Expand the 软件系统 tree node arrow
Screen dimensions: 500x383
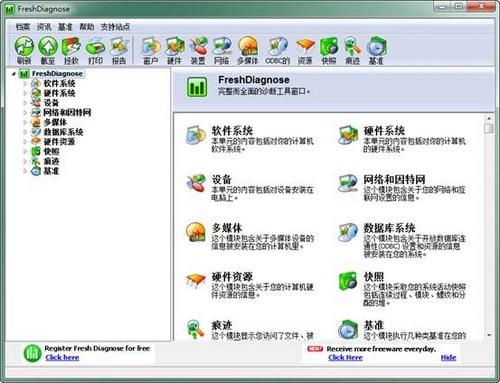click(25, 83)
